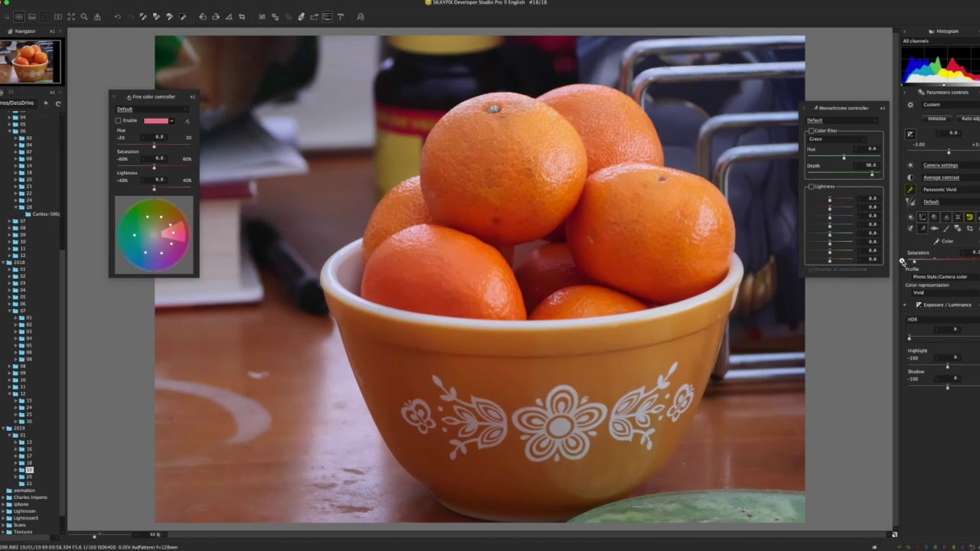The width and height of the screenshot is (980, 551).
Task: Click crop icon in parameter sub-controls
Action: tap(969, 229)
